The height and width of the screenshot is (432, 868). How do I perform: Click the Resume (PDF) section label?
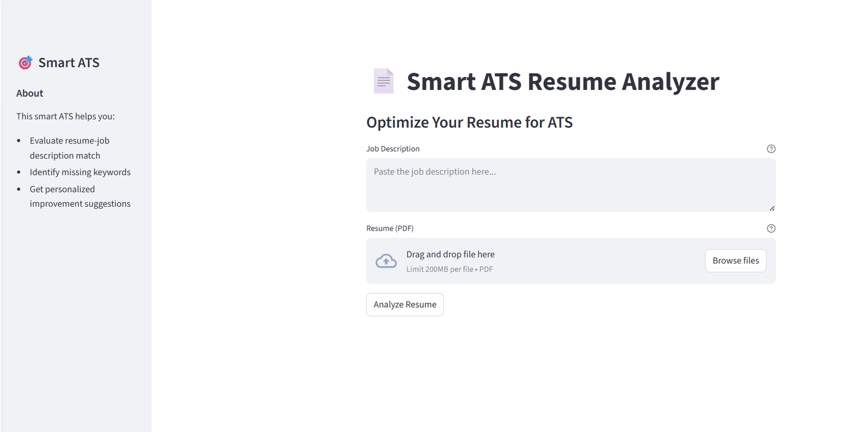(390, 228)
